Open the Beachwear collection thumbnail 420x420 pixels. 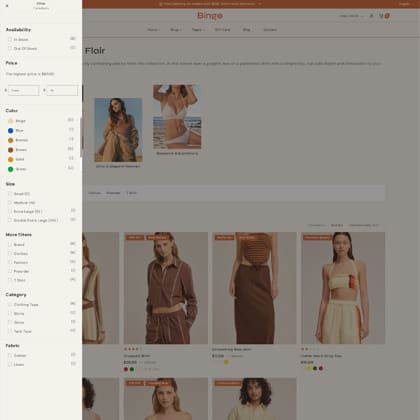point(177,117)
